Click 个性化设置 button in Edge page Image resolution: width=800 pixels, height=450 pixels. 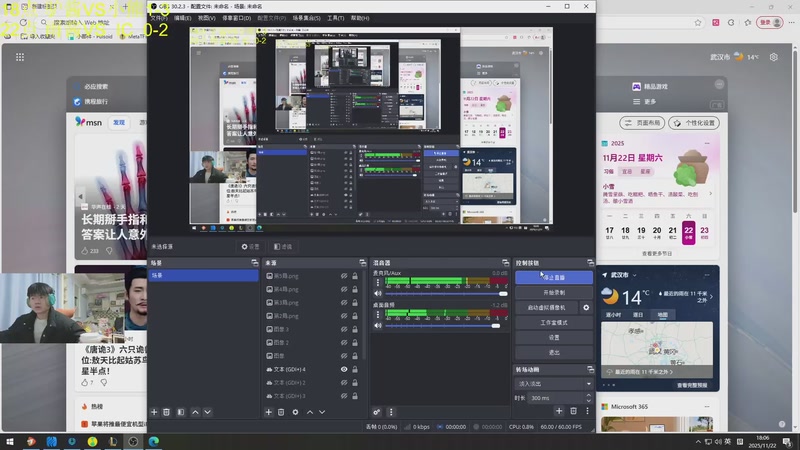tap(694, 123)
